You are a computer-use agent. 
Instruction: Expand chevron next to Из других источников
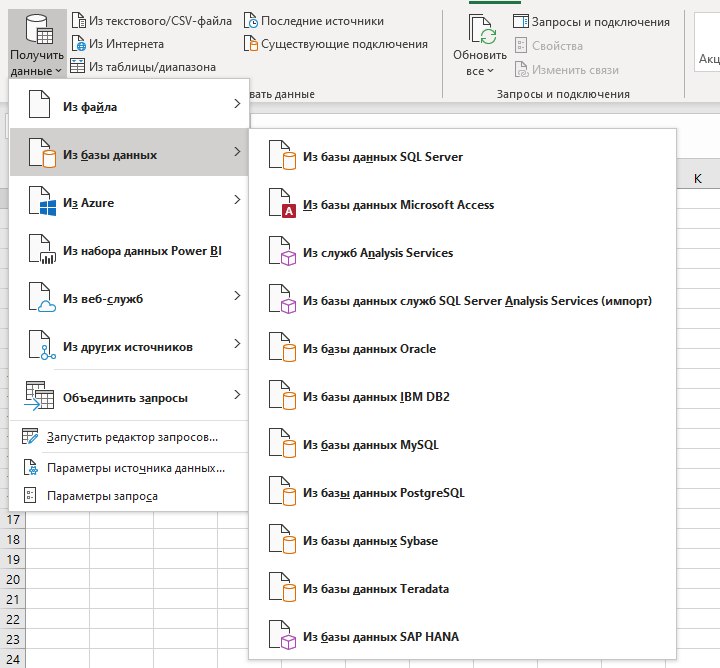tap(237, 343)
